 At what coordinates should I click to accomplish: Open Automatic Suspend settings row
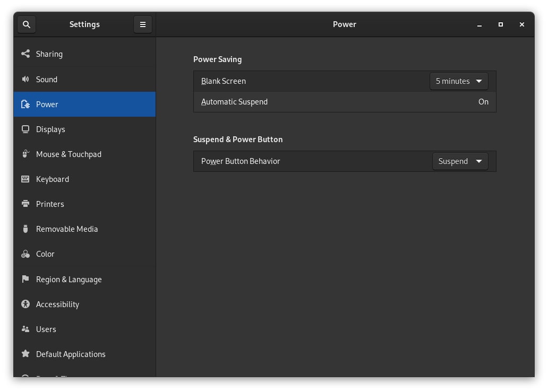(345, 102)
